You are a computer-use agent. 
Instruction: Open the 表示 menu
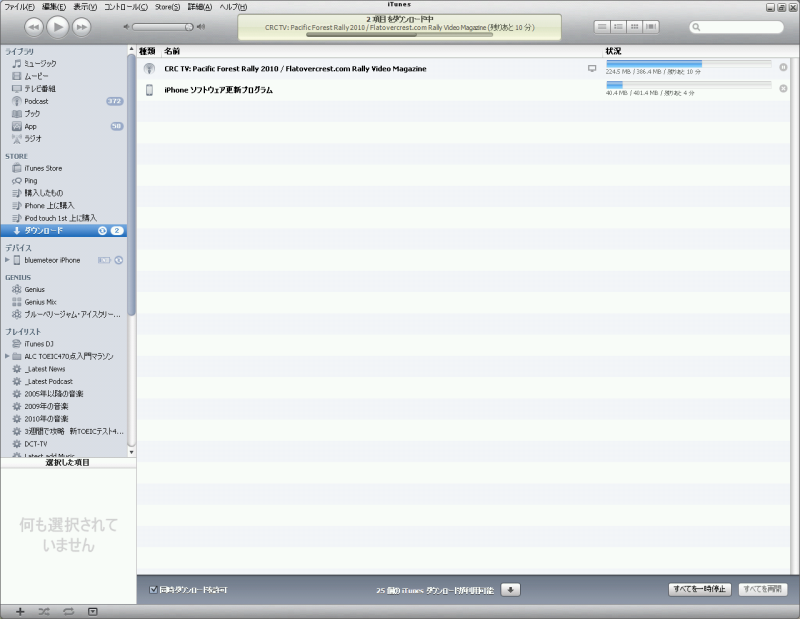(x=85, y=7)
